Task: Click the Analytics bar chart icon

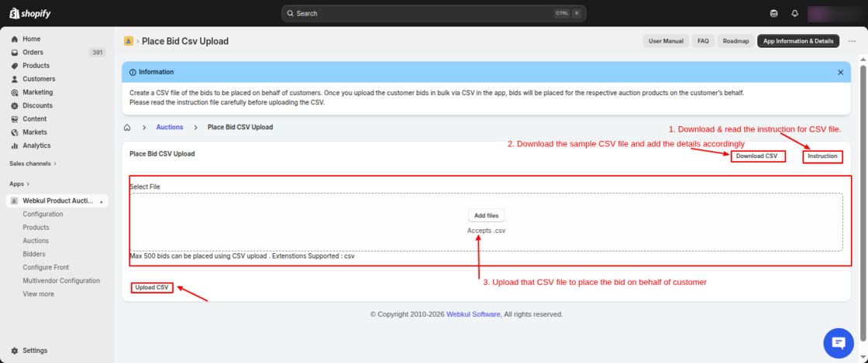Action: (15, 146)
